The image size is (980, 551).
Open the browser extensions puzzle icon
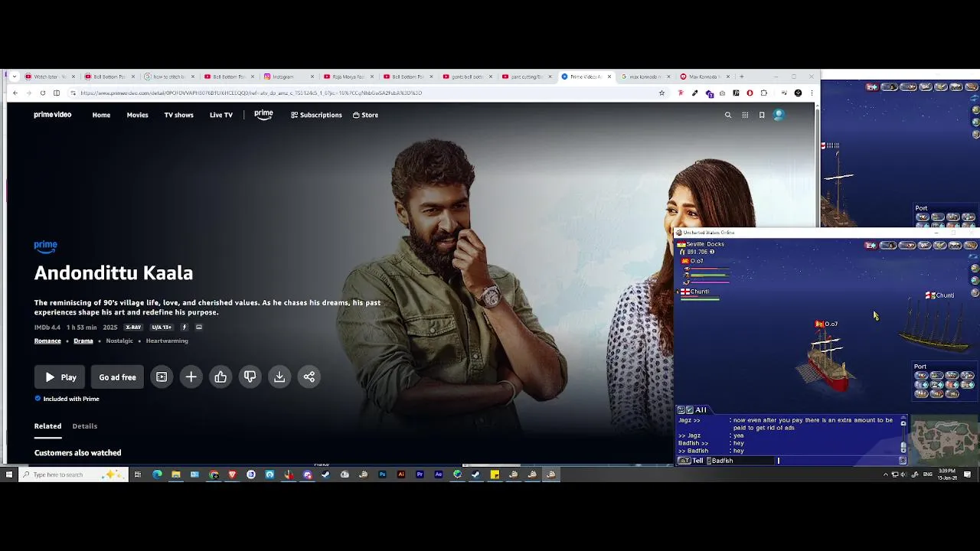click(763, 93)
